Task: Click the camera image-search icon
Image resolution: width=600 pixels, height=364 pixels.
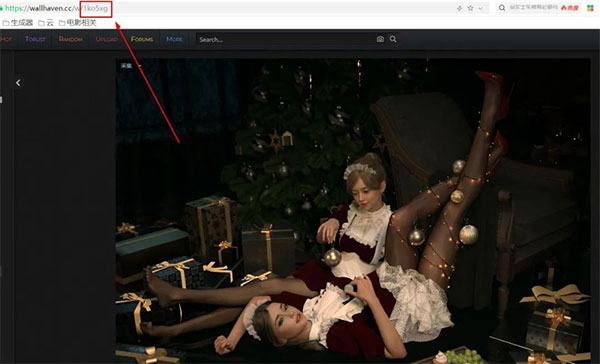Action: [380, 39]
